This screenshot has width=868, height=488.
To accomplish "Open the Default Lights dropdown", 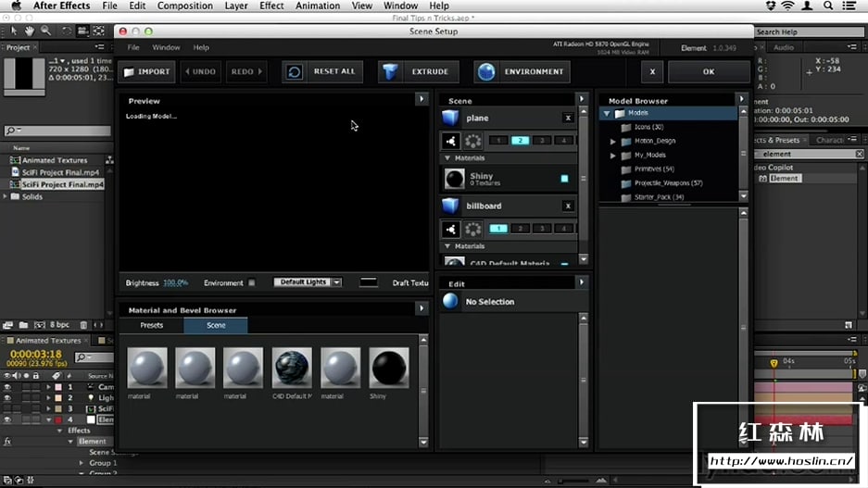I will point(308,282).
